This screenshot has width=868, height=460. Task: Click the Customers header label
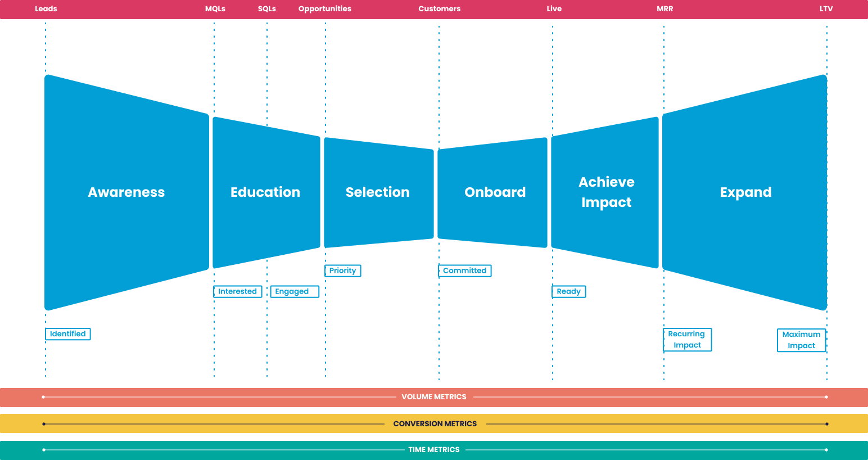[x=440, y=8]
